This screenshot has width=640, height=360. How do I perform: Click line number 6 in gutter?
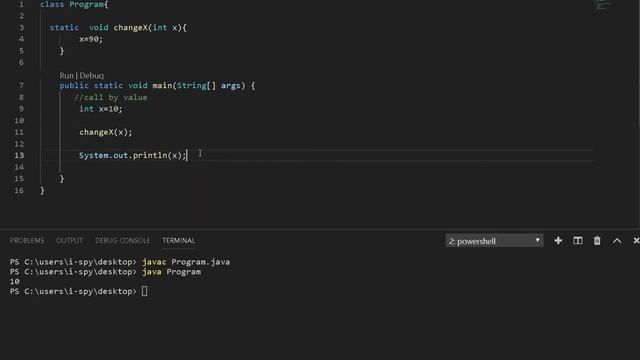point(21,62)
